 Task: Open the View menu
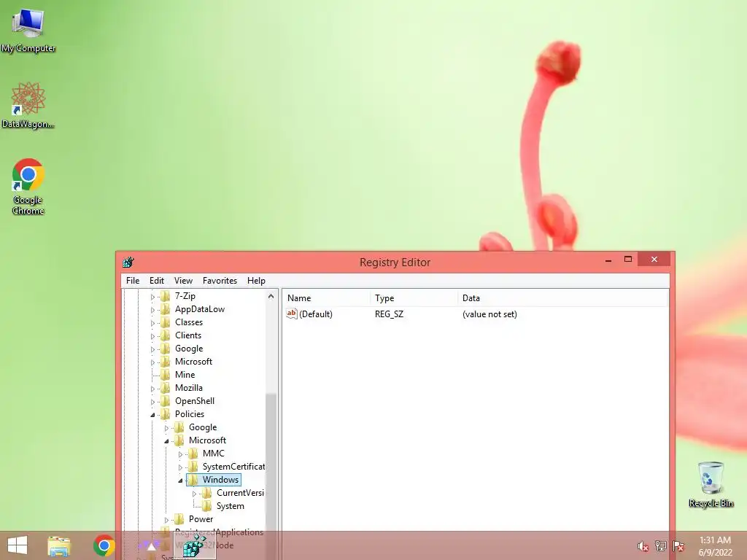coord(183,281)
